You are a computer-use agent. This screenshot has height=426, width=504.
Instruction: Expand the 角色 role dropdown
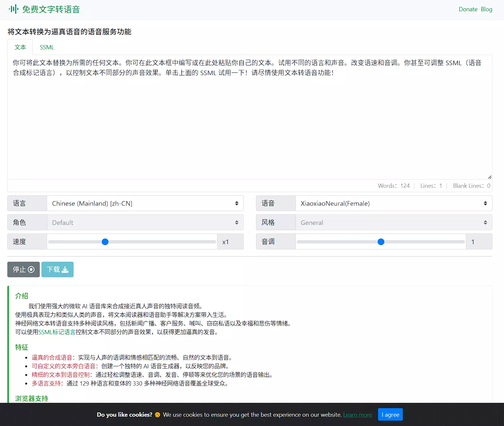coord(145,223)
